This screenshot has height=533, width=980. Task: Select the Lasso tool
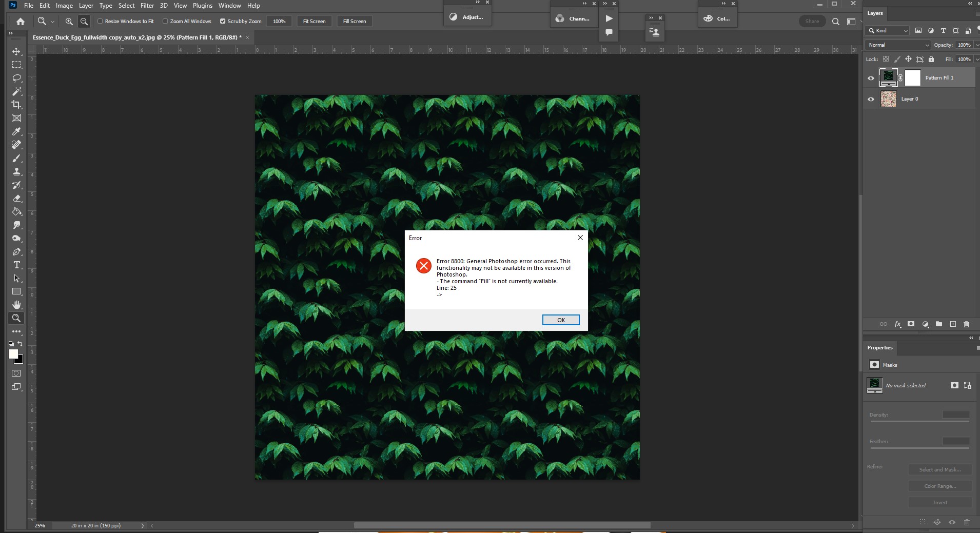(x=16, y=78)
